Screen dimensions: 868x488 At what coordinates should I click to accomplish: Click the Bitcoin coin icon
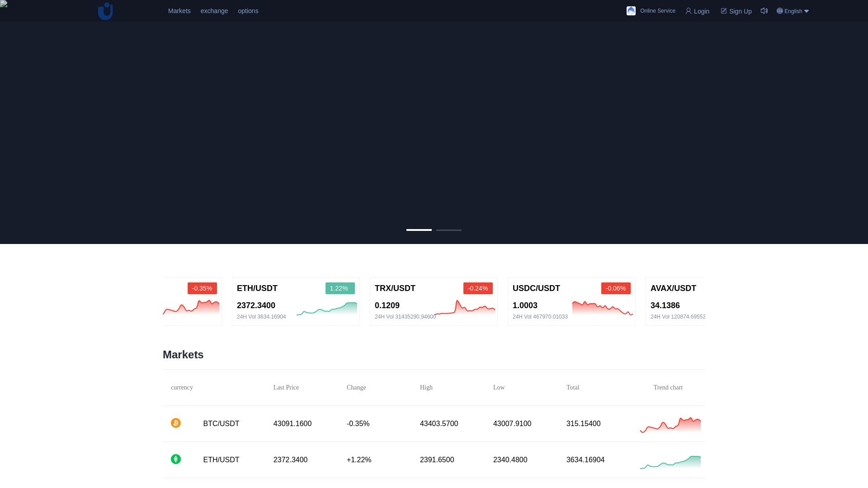(176, 423)
